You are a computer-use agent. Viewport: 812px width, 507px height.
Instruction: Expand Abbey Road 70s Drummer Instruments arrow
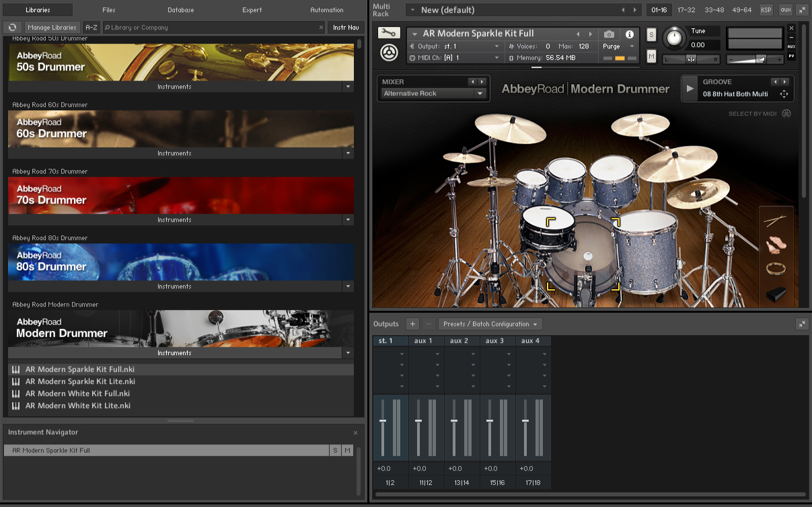coord(348,220)
